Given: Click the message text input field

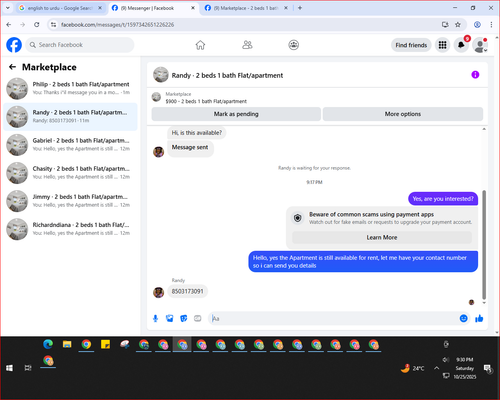Looking at the screenshot, I should pos(333,318).
